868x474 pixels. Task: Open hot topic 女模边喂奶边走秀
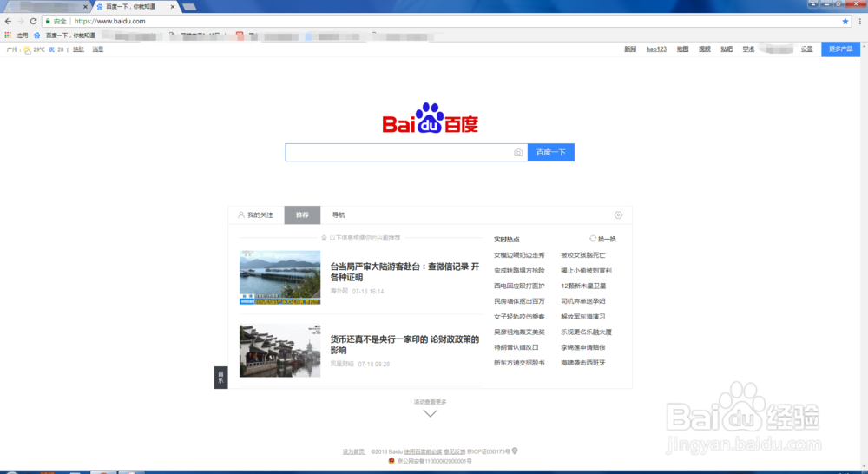click(x=519, y=255)
